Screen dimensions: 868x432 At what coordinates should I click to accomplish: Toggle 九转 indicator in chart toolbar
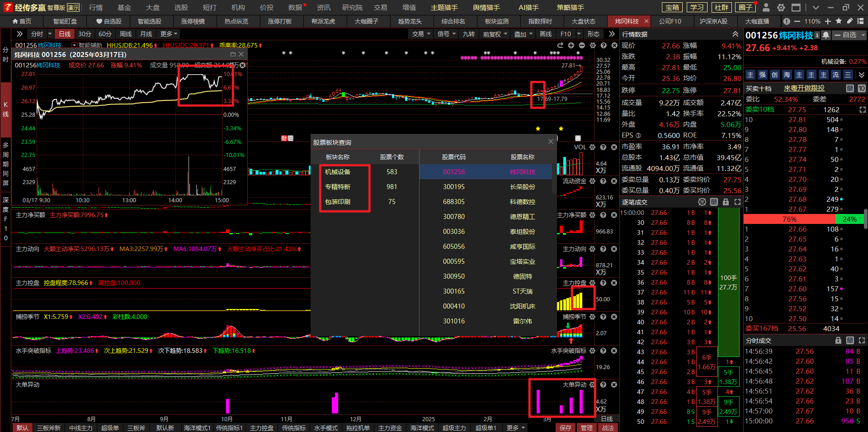click(468, 34)
